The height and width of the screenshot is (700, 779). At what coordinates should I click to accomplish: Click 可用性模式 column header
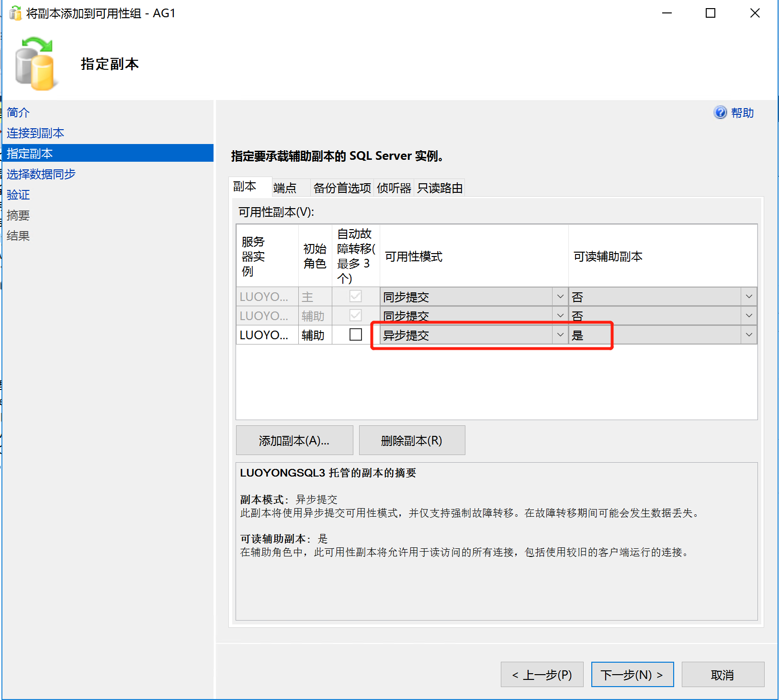point(474,256)
